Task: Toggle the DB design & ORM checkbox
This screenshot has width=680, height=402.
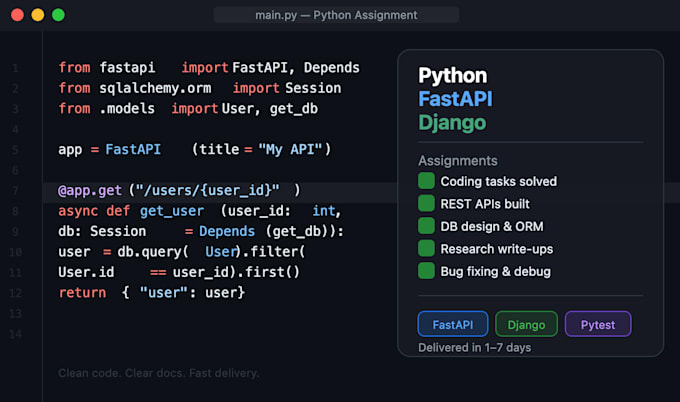Action: [426, 226]
